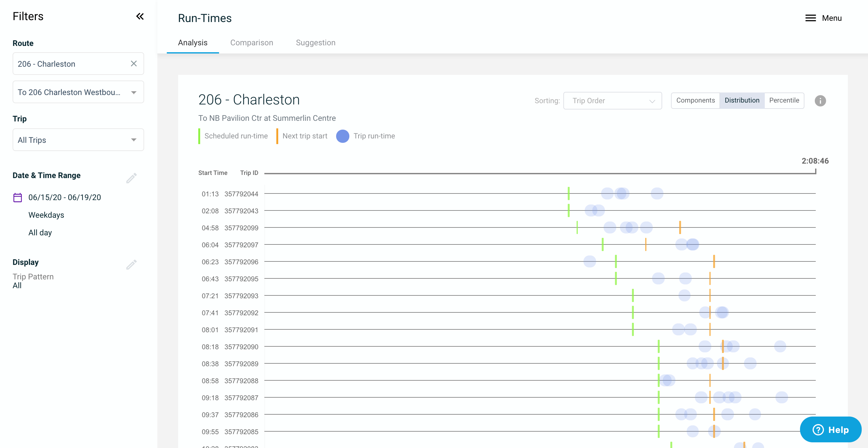
Task: Click the Analysis tab
Action: [x=192, y=43]
